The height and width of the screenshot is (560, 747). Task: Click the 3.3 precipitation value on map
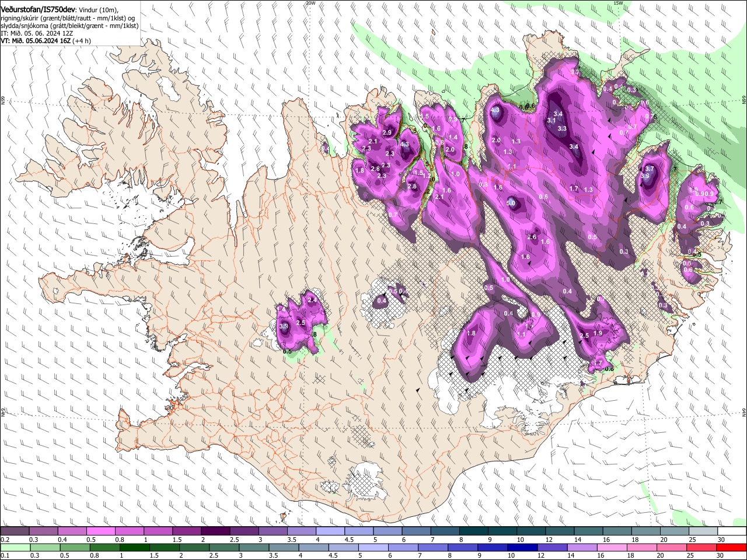562,128
